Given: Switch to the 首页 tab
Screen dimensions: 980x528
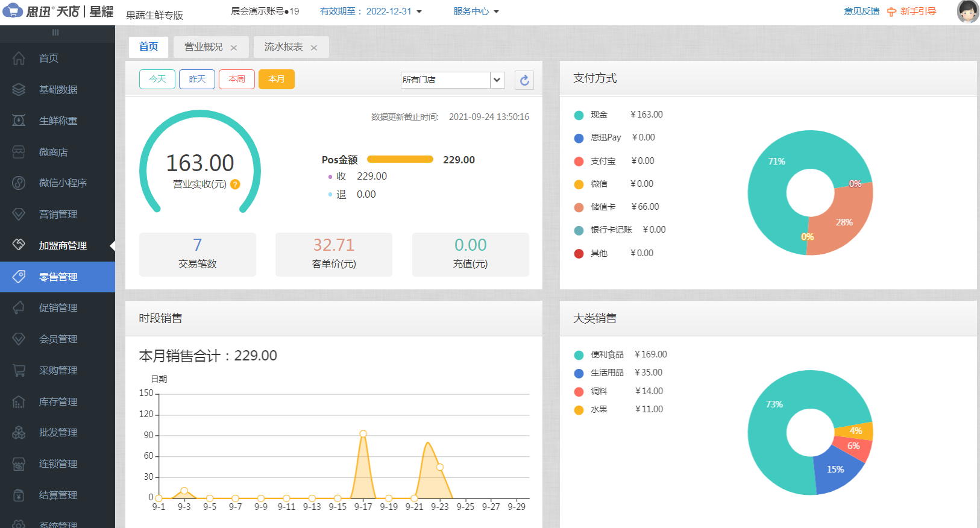Looking at the screenshot, I should 148,47.
